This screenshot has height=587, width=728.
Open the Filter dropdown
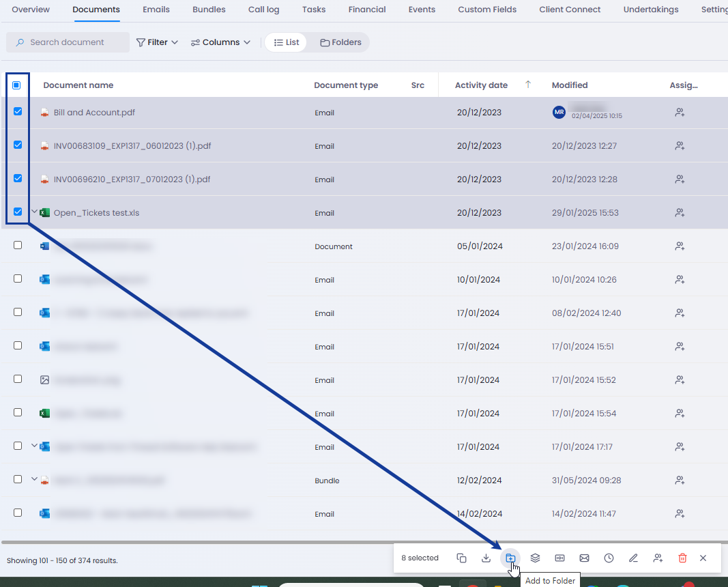tap(157, 42)
